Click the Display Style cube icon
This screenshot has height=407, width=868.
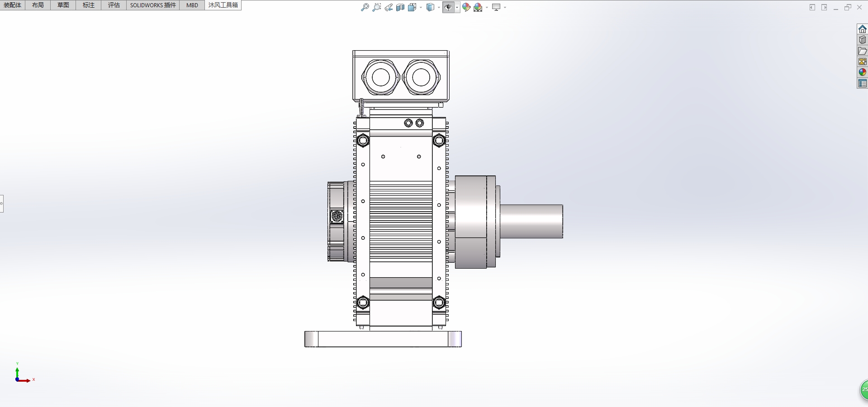(x=431, y=7)
